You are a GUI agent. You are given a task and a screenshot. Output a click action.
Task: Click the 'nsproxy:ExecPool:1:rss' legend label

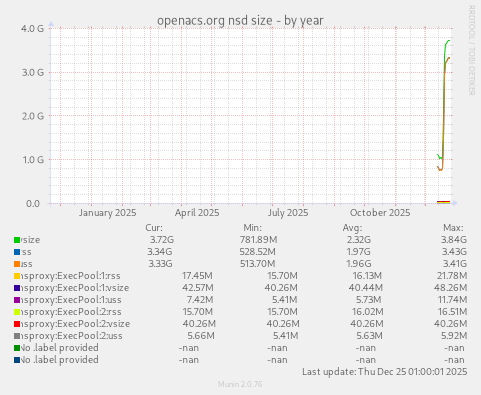coord(71,276)
